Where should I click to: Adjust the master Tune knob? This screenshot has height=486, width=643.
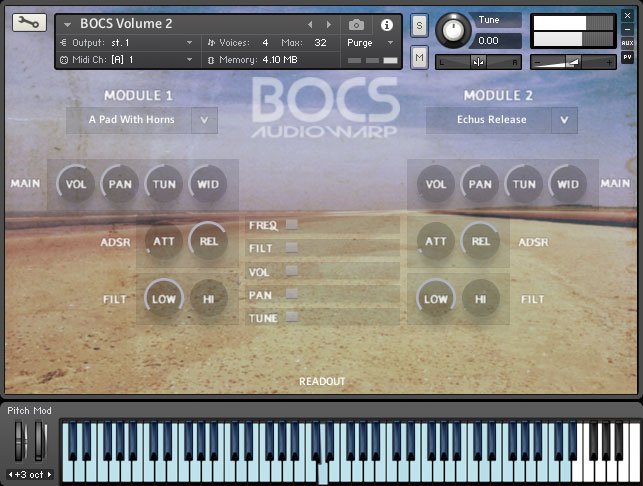click(454, 29)
